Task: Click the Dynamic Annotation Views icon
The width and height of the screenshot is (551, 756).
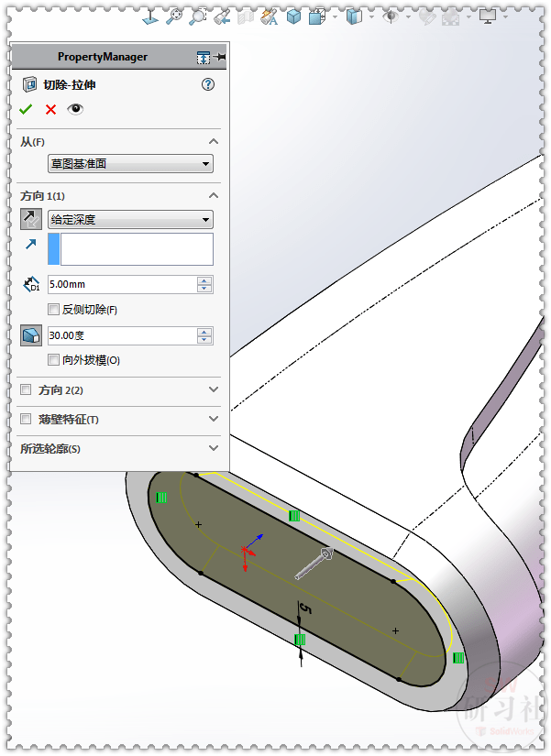Action: coord(270,17)
